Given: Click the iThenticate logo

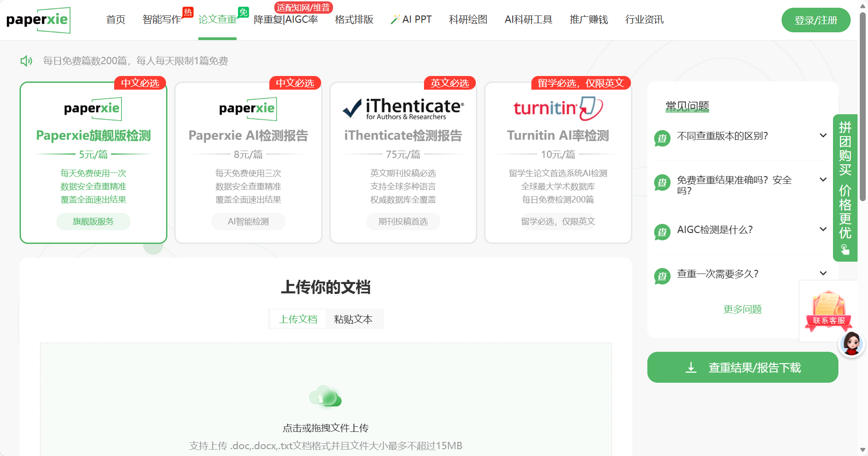Looking at the screenshot, I should tap(403, 109).
